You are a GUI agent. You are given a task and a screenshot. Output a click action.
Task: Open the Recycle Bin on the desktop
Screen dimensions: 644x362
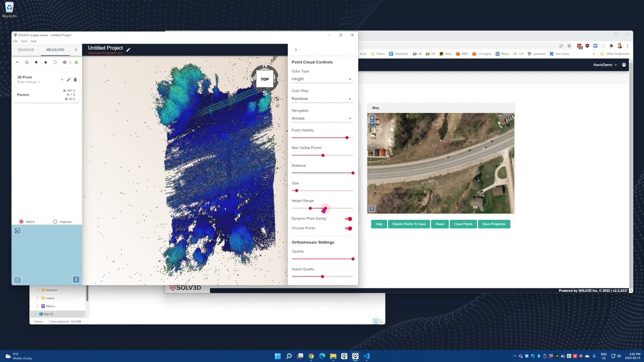pos(9,10)
